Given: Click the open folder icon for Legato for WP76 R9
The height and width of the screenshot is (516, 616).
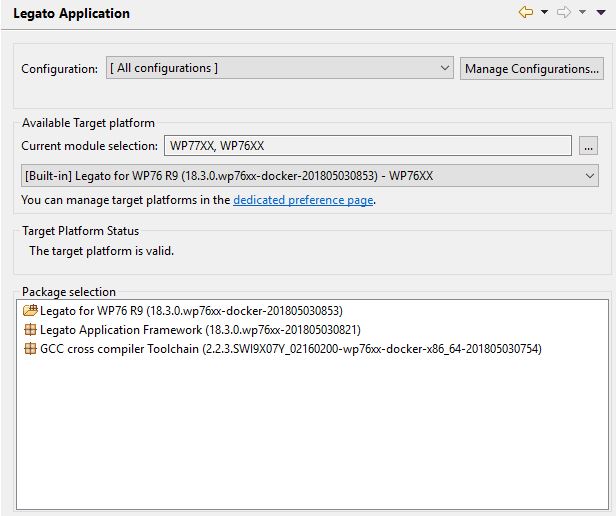Looking at the screenshot, I should click(x=30, y=310).
